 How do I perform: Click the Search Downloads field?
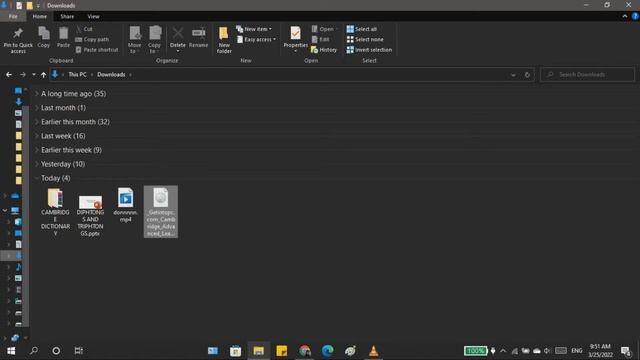point(588,75)
